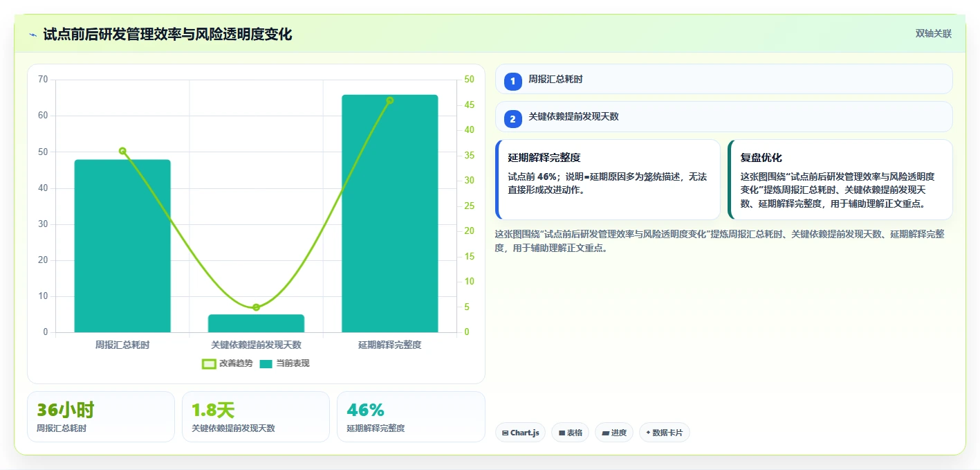Open the 36小时 stat card
980x470 pixels.
pyautogui.click(x=101, y=417)
